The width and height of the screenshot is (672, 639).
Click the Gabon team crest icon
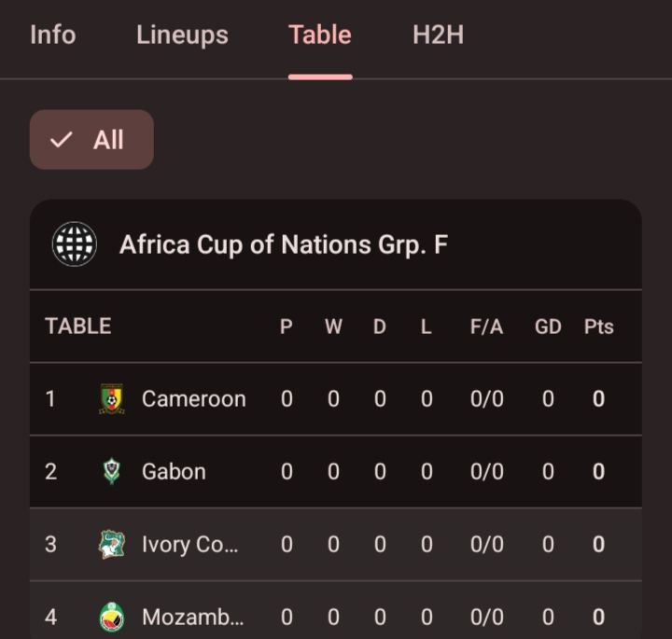pos(112,472)
